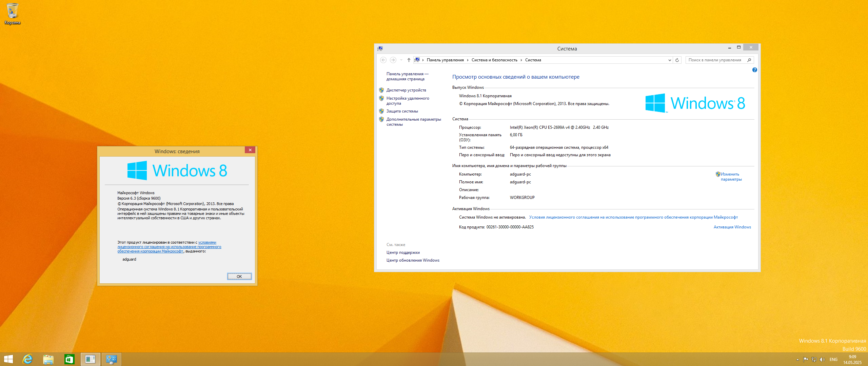The width and height of the screenshot is (868, 366).
Task: Click 'Версия 6.3 (сборка 9600)' text
Action: [x=139, y=198]
